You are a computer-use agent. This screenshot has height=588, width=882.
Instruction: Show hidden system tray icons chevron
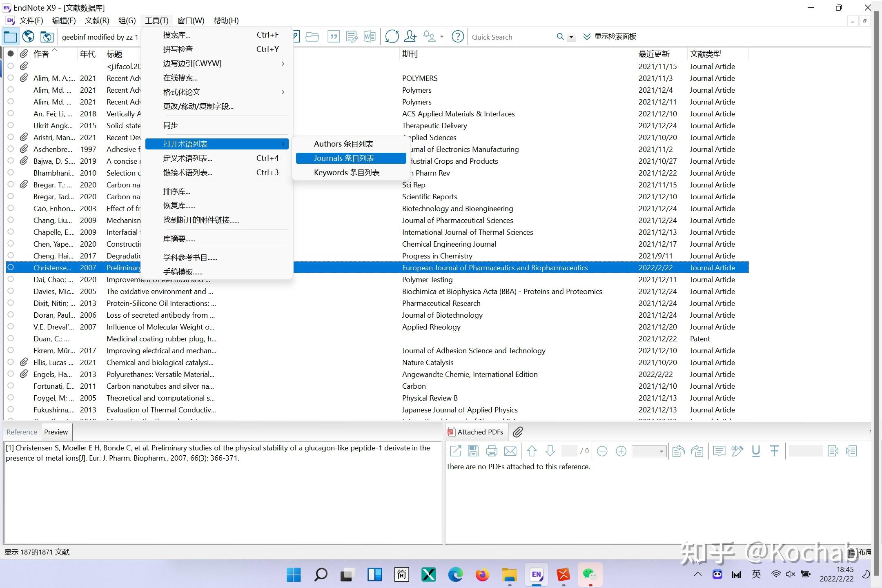(x=697, y=574)
